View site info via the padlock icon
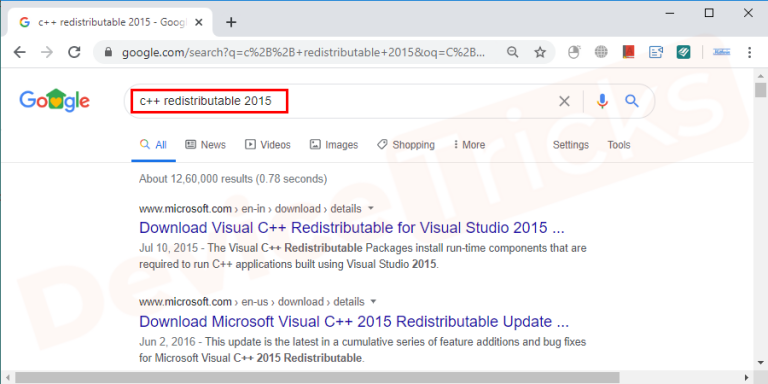 click(x=109, y=52)
